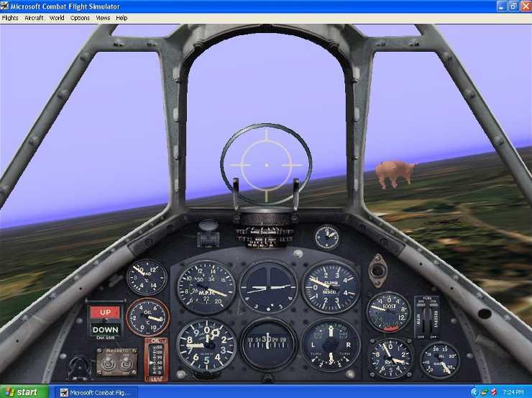Flip the right magneto switch
The width and height of the screenshot is (532, 398).
tap(127, 365)
